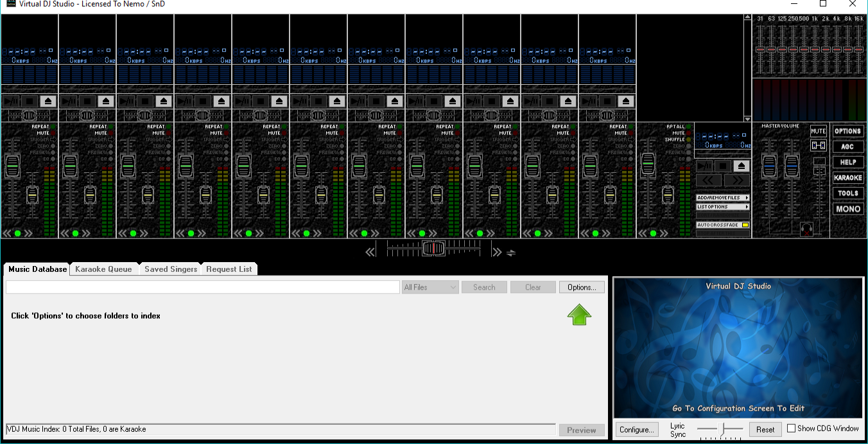The height and width of the screenshot is (444, 868).
Task: Click the 'VDJ Music Index: 0 Total Files' status text
Action: [76, 429]
